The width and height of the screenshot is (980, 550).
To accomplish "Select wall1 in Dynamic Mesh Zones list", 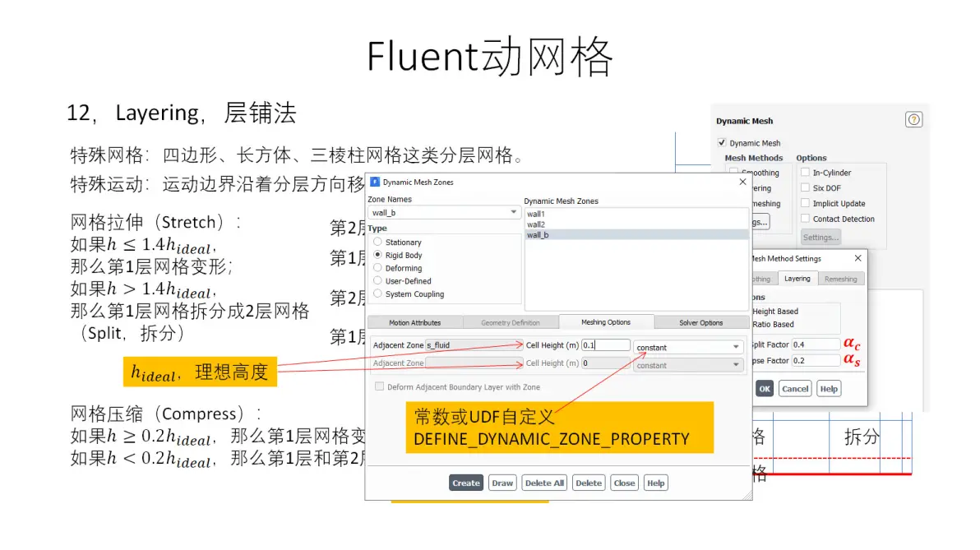I will [x=636, y=214].
